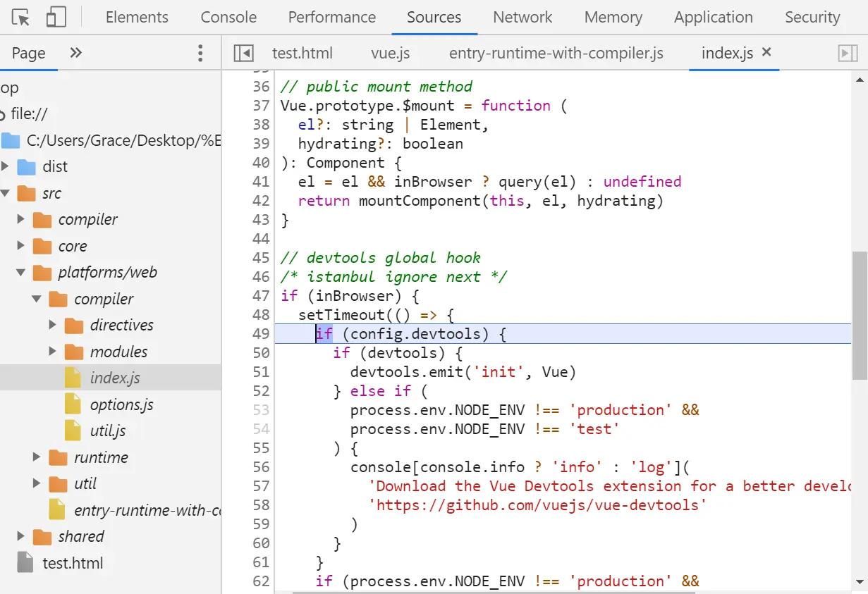
Task: Collapse the src folder tree
Action: click(x=6, y=193)
